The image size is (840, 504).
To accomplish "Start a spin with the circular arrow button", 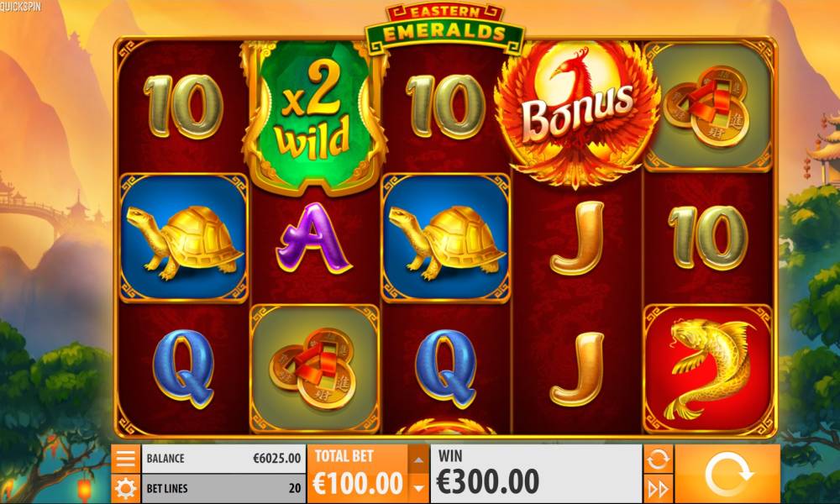I will tap(727, 474).
